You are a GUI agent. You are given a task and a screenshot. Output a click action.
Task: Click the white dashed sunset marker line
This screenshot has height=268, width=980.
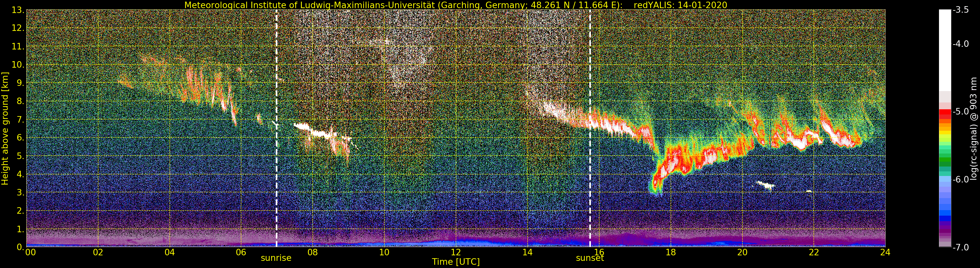tap(590, 128)
